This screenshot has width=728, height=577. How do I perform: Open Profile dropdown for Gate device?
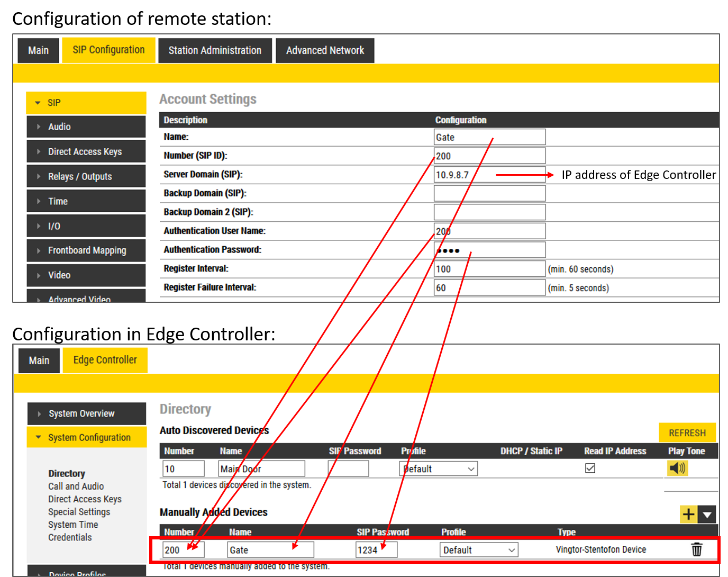(478, 550)
